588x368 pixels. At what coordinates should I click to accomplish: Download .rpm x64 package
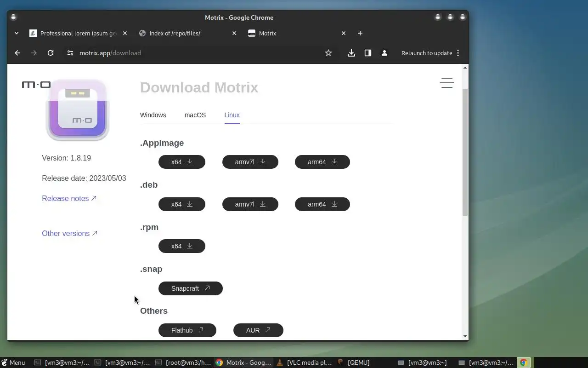click(x=182, y=246)
